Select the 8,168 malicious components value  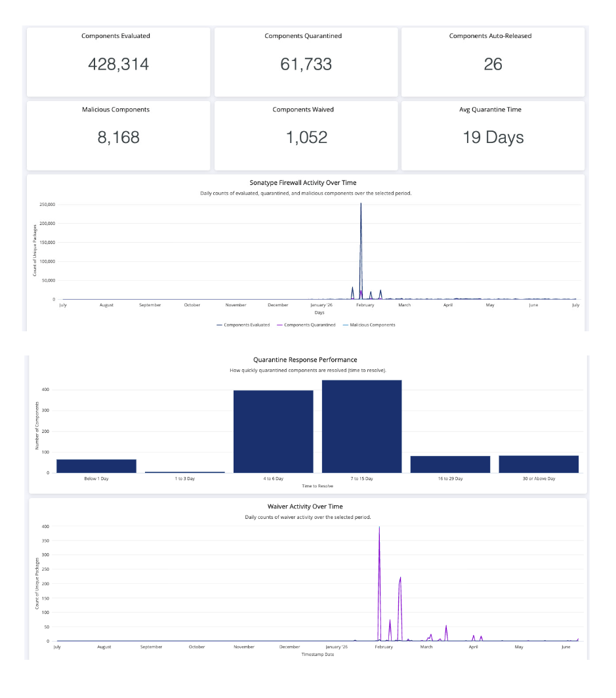click(x=118, y=137)
